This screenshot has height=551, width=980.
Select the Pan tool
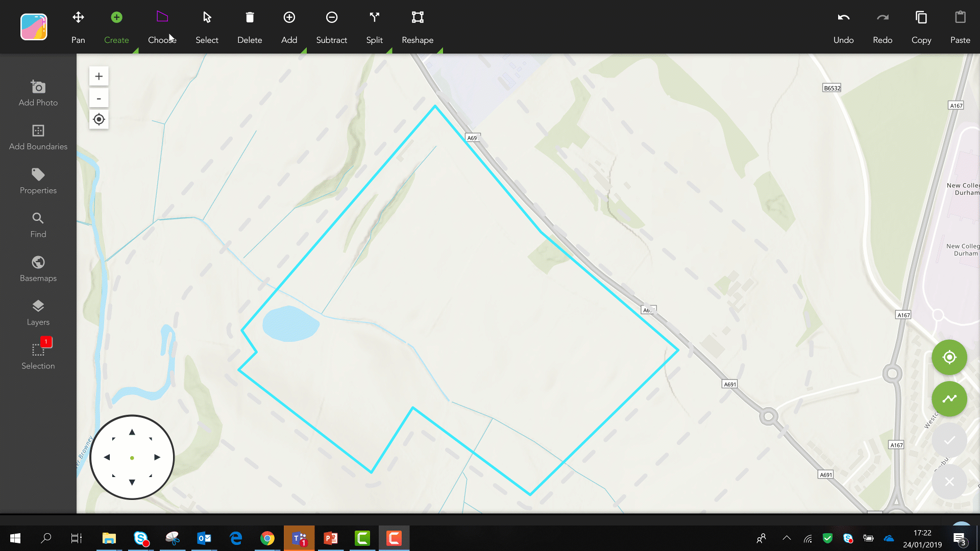[x=78, y=27]
